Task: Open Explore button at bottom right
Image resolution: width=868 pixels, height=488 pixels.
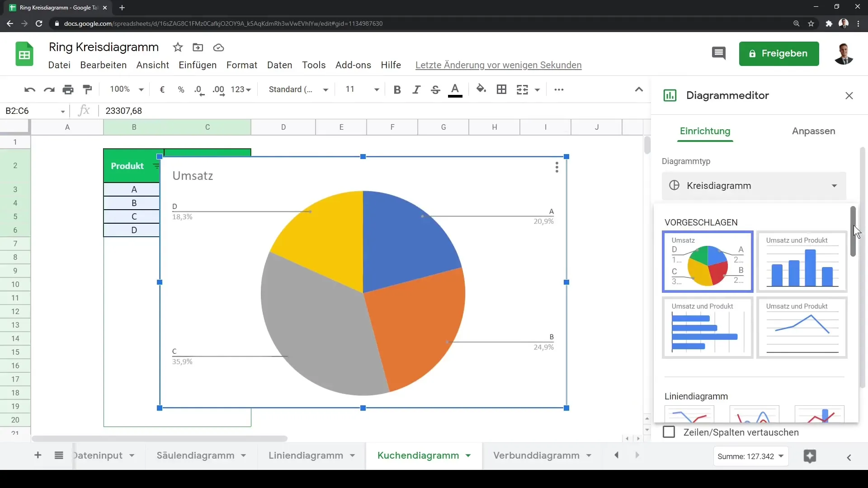Action: (x=810, y=456)
